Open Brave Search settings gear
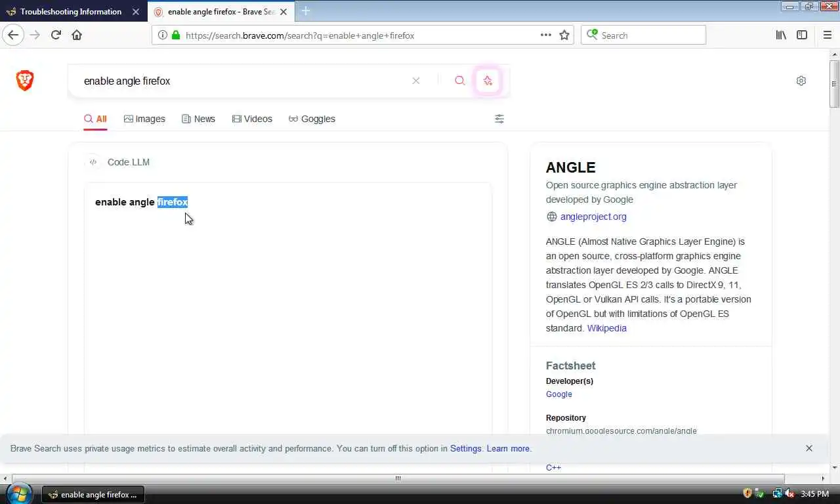This screenshot has height=504, width=840. [801, 81]
